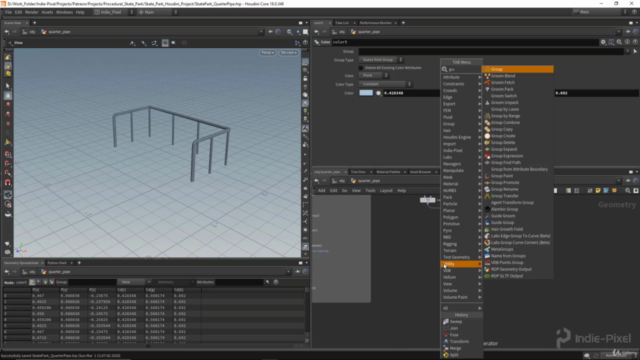Click parameter pane search magnifier icon
This screenshot has height=360, width=640.
coord(619,42)
